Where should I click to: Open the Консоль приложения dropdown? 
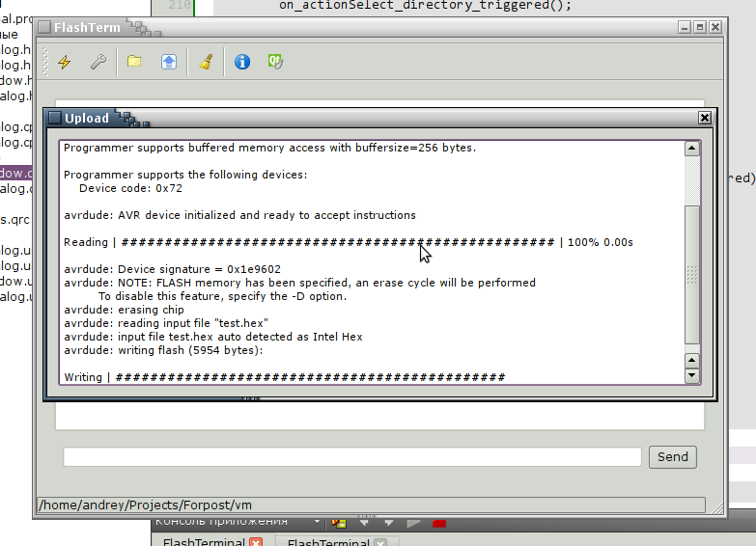(317, 522)
